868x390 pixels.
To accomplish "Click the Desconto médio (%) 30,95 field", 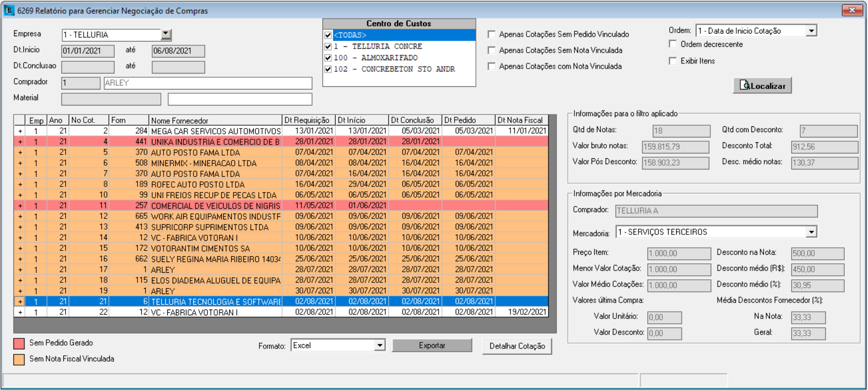I will [x=817, y=286].
